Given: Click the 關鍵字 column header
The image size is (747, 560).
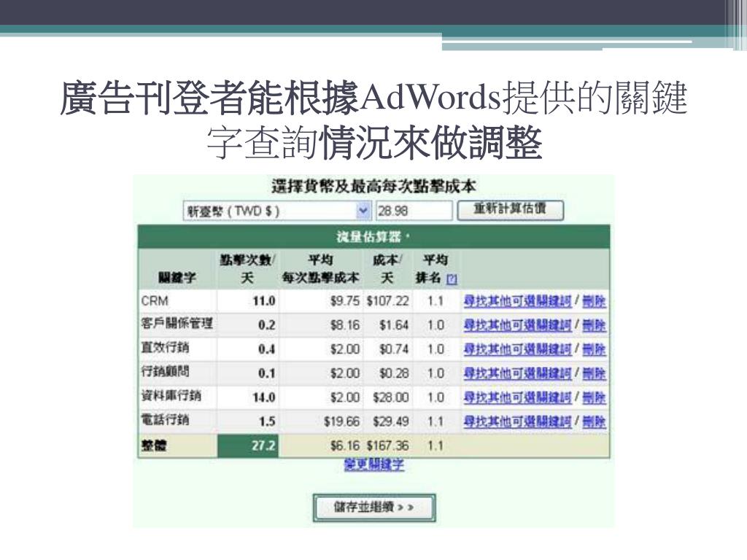Looking at the screenshot, I should click(x=177, y=278).
